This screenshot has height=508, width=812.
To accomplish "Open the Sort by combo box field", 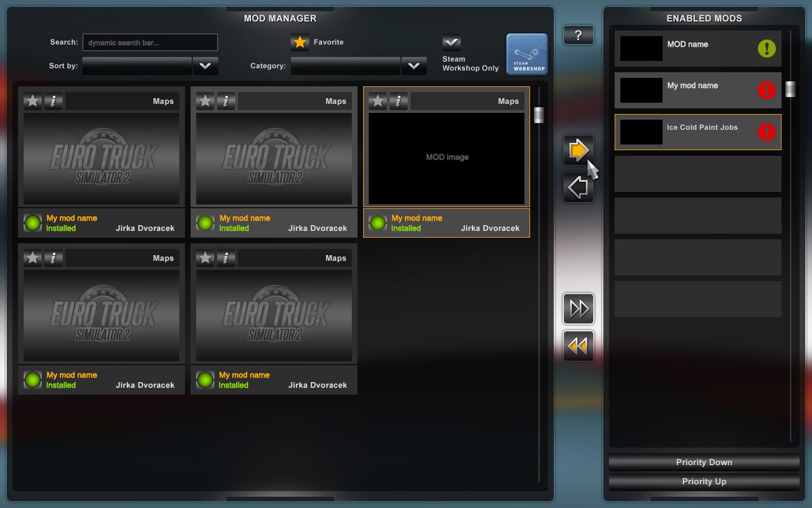I will [x=137, y=66].
